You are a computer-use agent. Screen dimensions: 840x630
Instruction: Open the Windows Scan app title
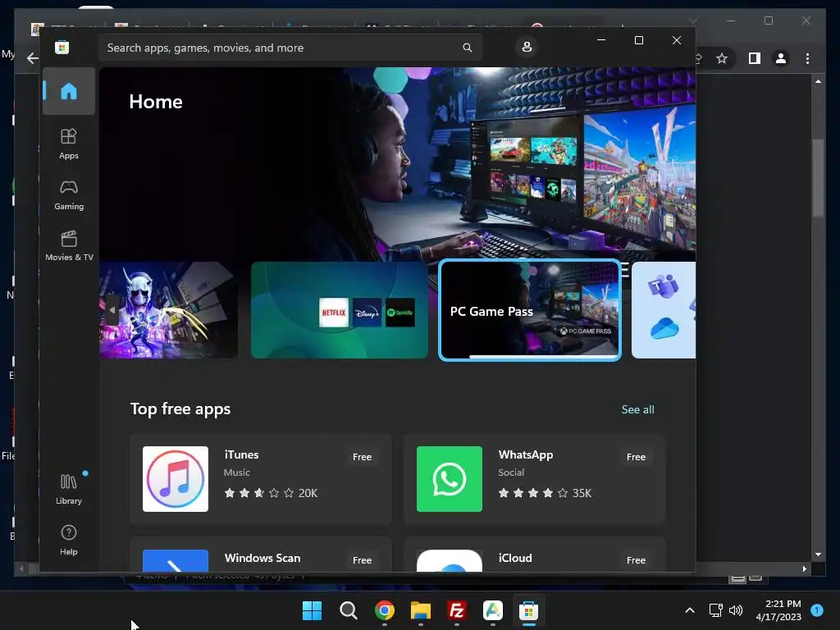262,558
